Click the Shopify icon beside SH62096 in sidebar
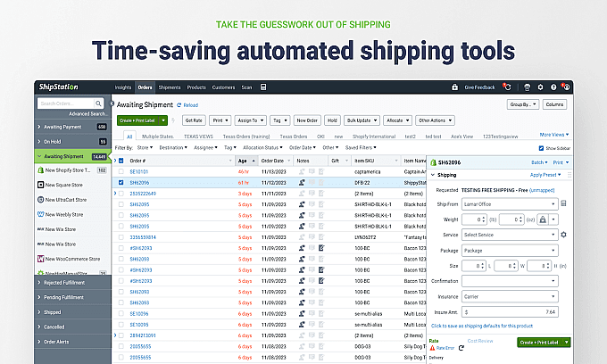Image resolution: width=607 pixels, height=364 pixels. tap(434, 162)
